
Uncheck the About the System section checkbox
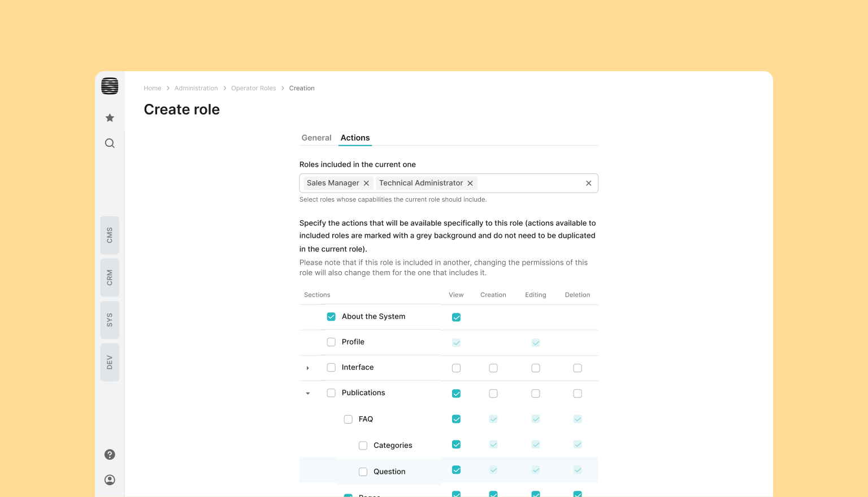coord(331,317)
